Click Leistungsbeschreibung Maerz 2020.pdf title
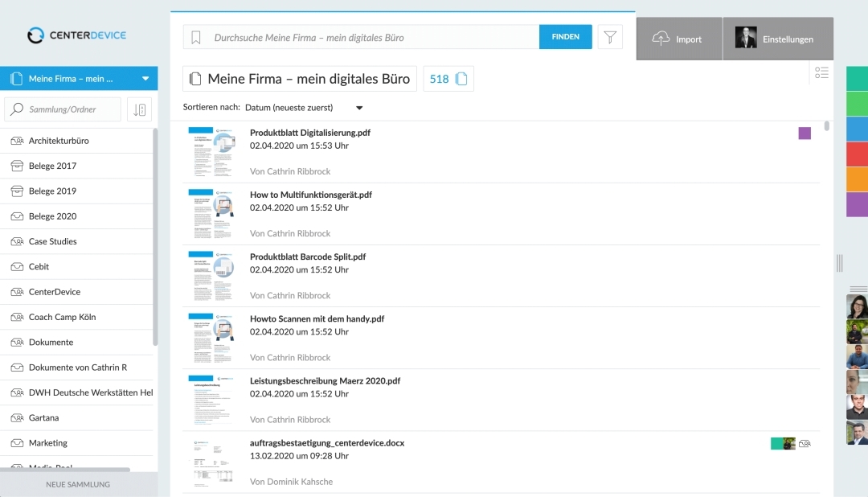Image resolution: width=868 pixels, height=497 pixels. (325, 381)
